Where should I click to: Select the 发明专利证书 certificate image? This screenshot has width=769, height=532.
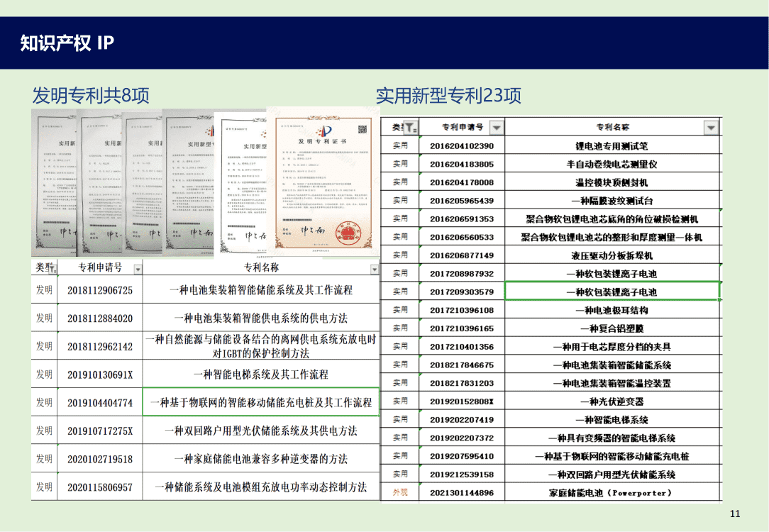(323, 181)
